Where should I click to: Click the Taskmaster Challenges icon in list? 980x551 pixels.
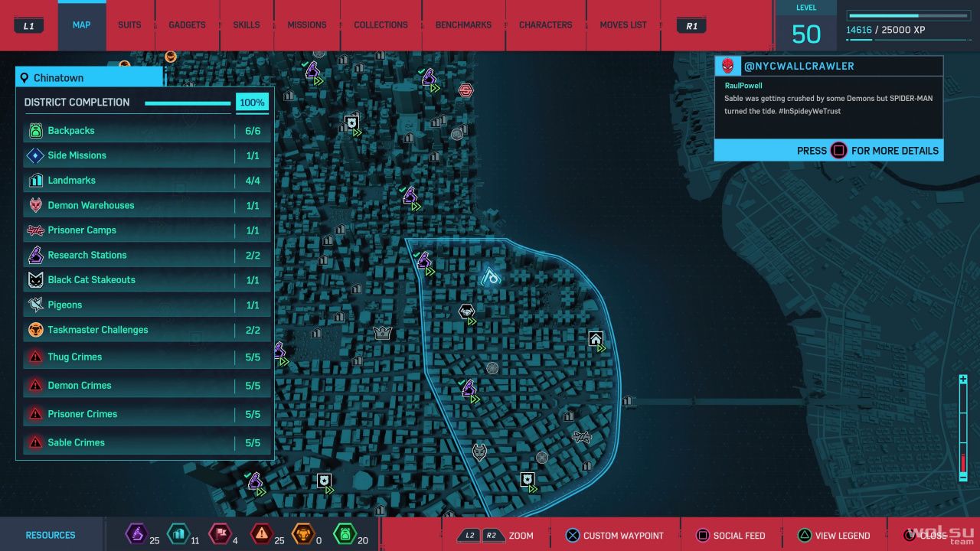coord(35,330)
